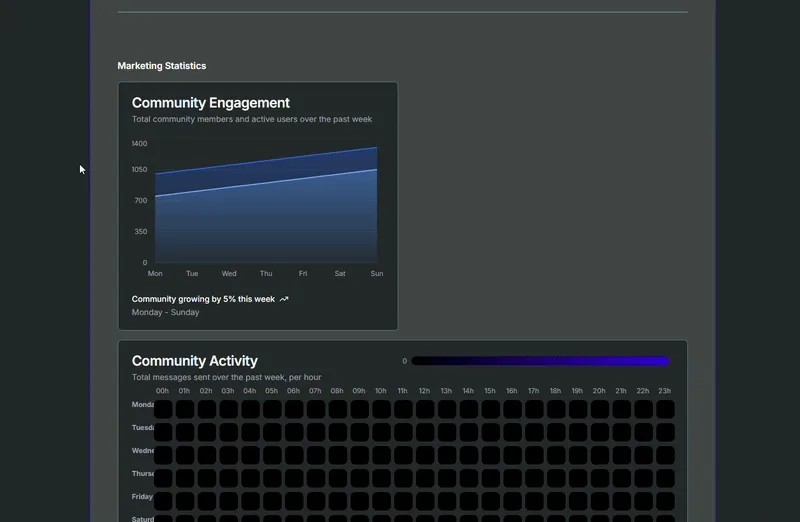Click the Sun label on chart axis
The height and width of the screenshot is (522, 800).
tap(376, 273)
